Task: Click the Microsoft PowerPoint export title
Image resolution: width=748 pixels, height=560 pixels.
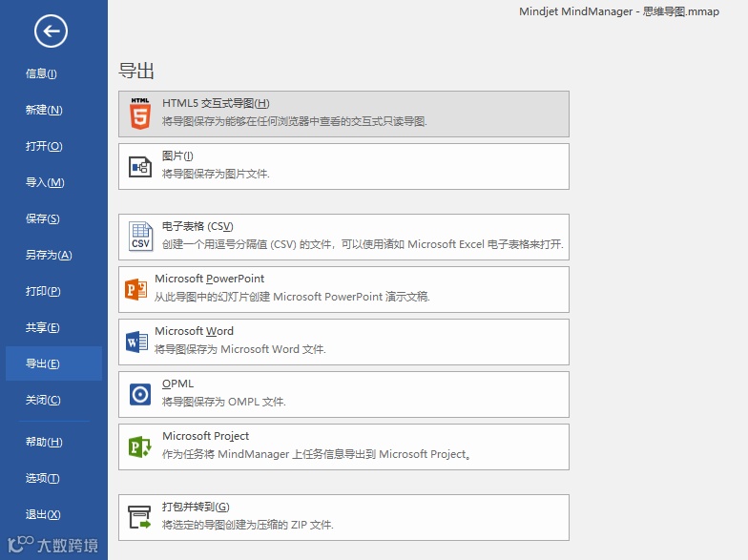Action: pyautogui.click(x=210, y=279)
